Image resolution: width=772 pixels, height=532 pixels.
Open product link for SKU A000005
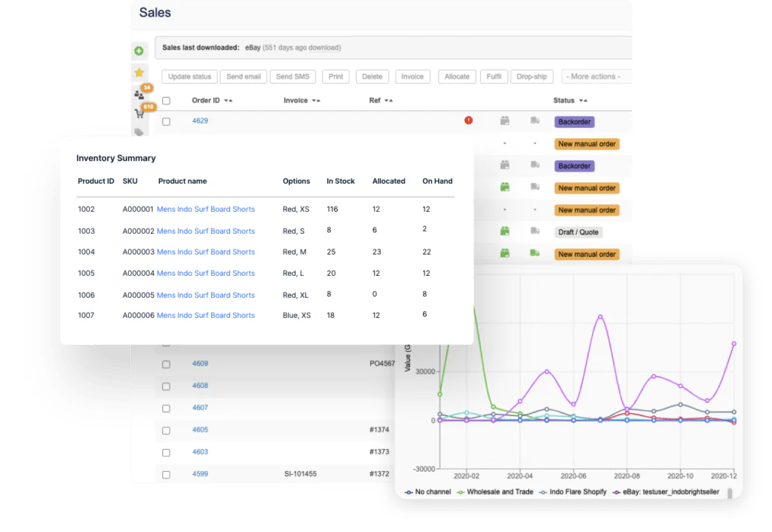click(206, 295)
